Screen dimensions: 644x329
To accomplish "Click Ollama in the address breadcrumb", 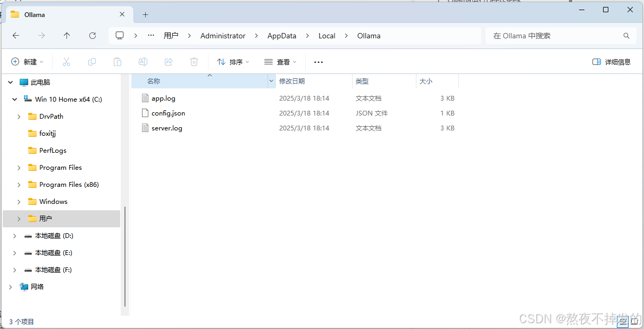I will point(369,36).
